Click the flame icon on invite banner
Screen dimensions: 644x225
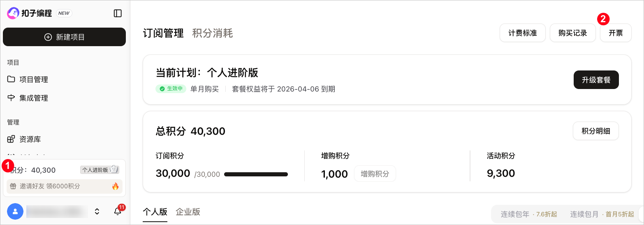coord(115,186)
